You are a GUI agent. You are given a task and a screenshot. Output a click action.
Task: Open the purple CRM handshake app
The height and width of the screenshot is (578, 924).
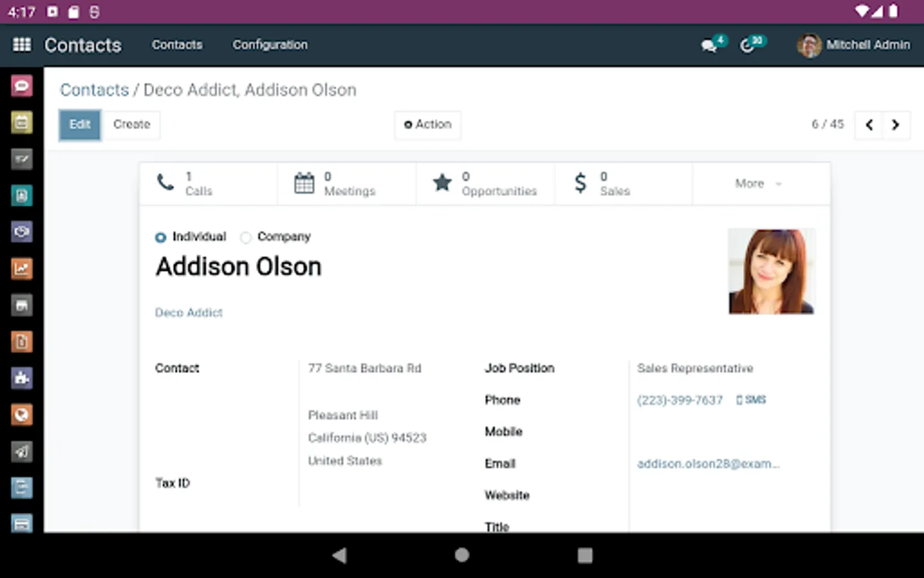coord(22,232)
